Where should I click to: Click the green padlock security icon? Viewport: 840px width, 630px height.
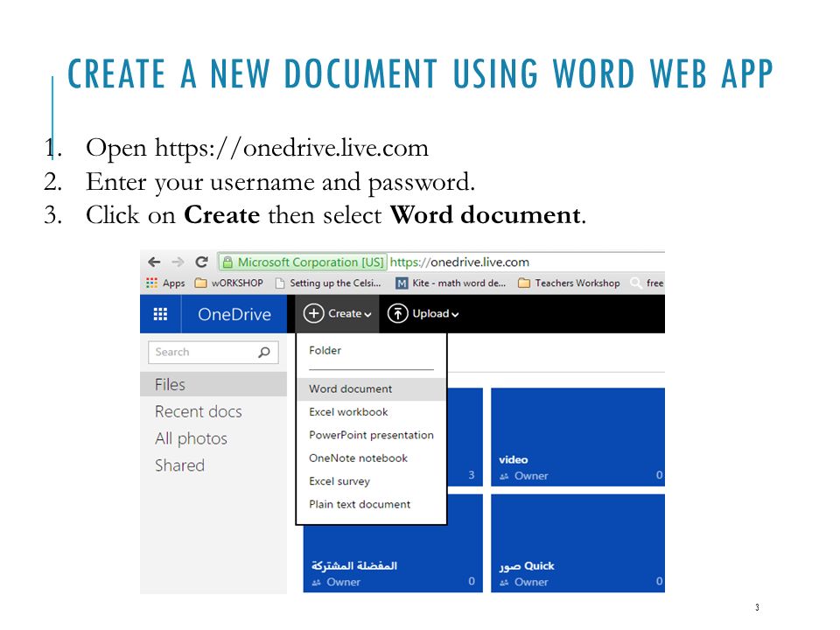coord(227,262)
